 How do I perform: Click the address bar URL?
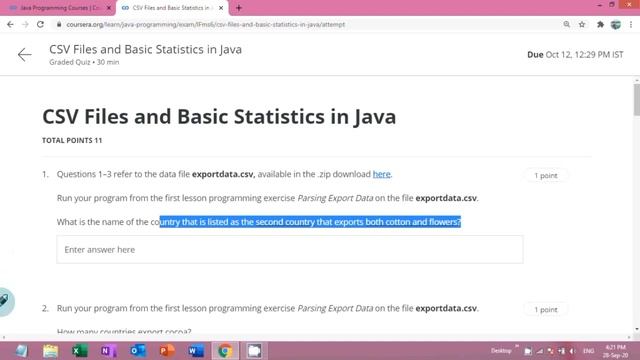tap(206, 24)
